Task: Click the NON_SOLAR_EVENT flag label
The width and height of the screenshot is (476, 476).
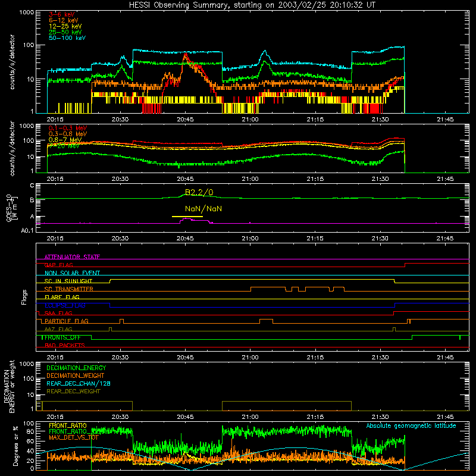Action: [72, 273]
